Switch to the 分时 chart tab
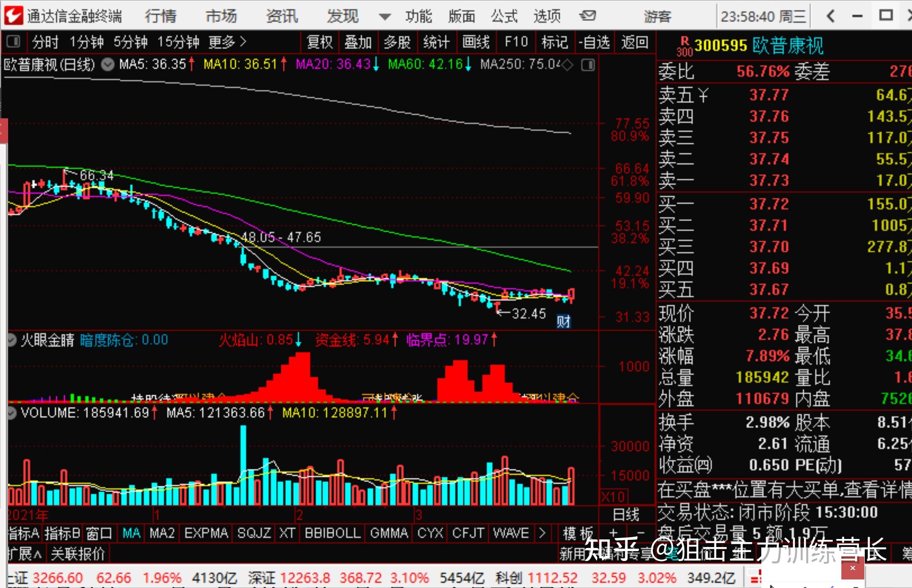The width and height of the screenshot is (912, 588). 45,42
